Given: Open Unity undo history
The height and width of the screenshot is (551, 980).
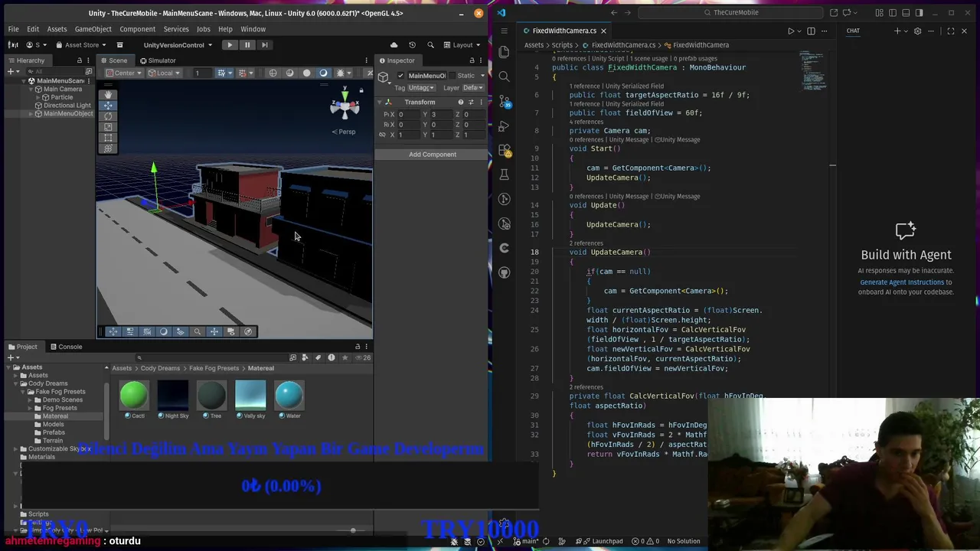Looking at the screenshot, I should 412,44.
